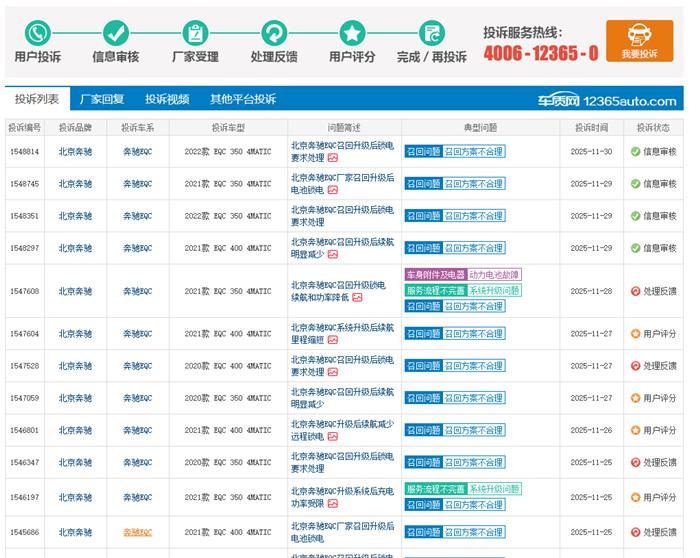Open image icon for complaint 1547604

pos(333,340)
